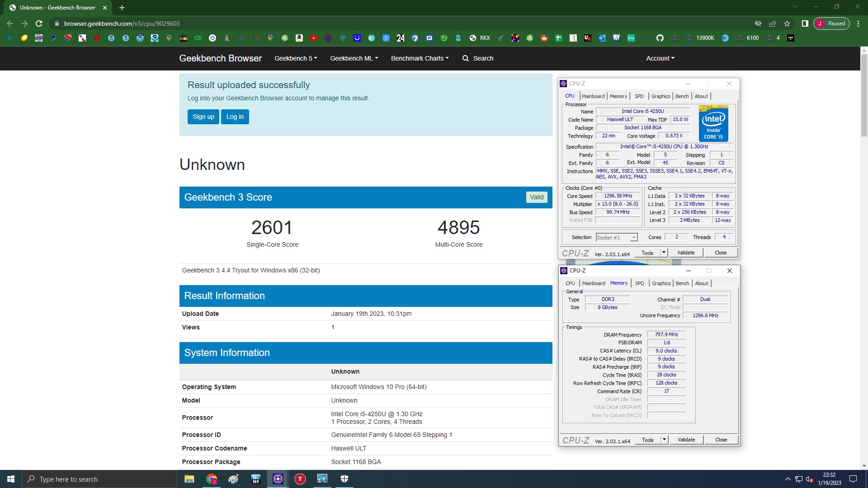Open File Explorer from taskbar
The image size is (868, 488).
(189, 479)
